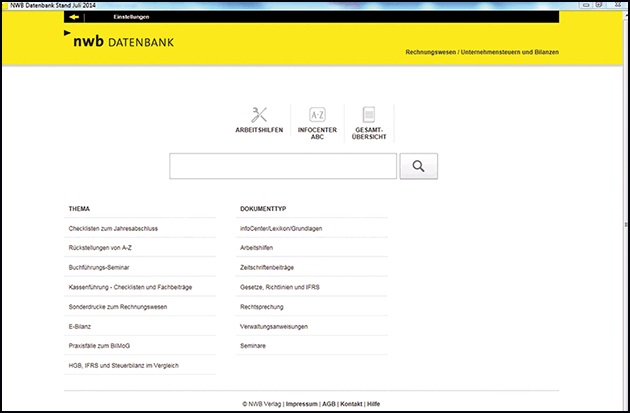630x413 pixels.
Task: Open the E-Bilanz topic
Action: 80,326
